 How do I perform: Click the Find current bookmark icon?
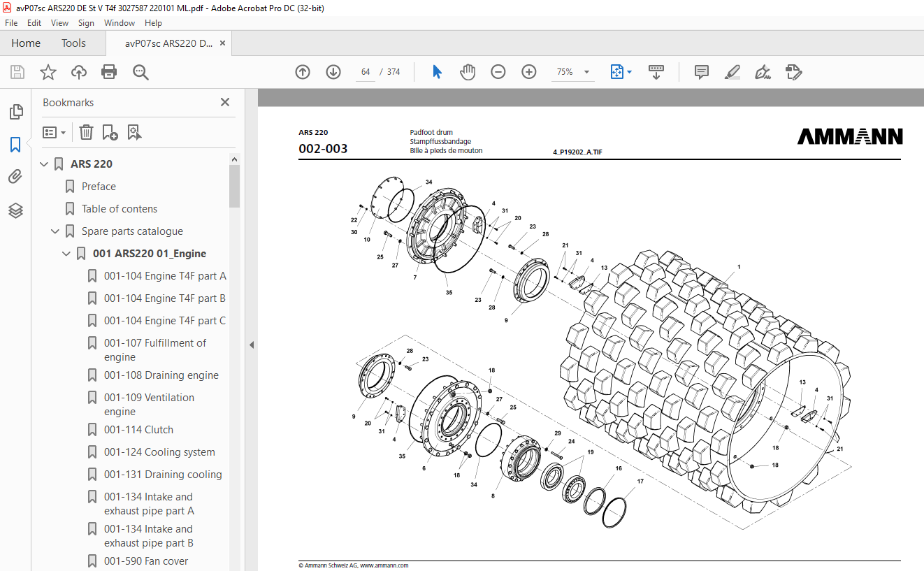click(134, 132)
